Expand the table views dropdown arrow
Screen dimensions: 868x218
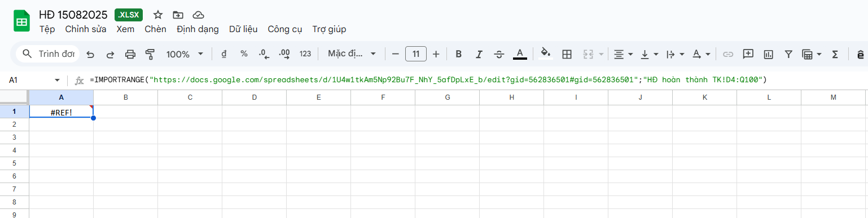(x=819, y=54)
